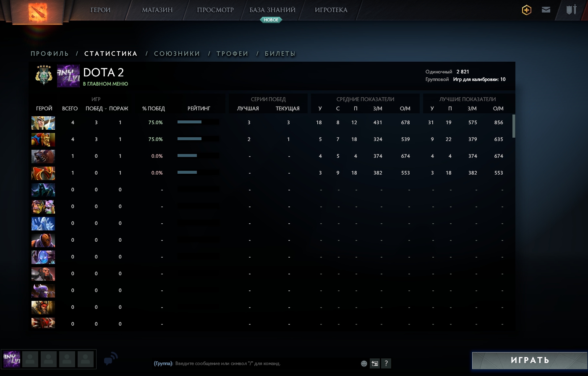The height and width of the screenshot is (376, 588).
Task: Sort by the % ПОБЕД column header
Action: point(154,109)
